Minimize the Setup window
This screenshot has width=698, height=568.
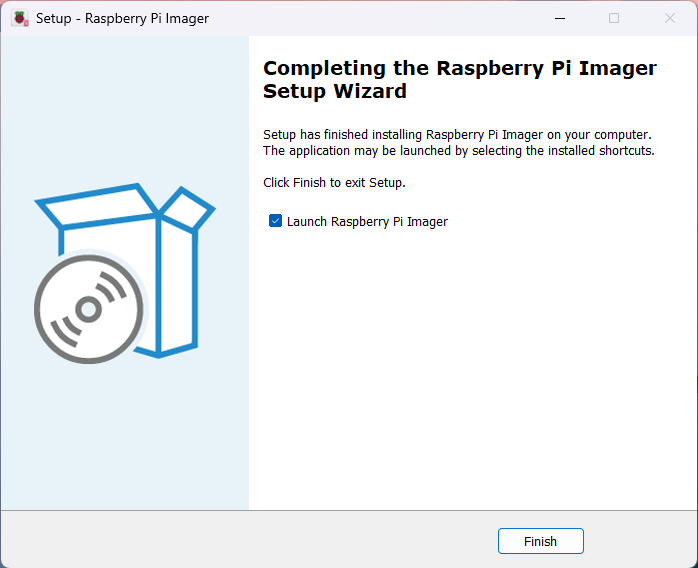click(560, 18)
